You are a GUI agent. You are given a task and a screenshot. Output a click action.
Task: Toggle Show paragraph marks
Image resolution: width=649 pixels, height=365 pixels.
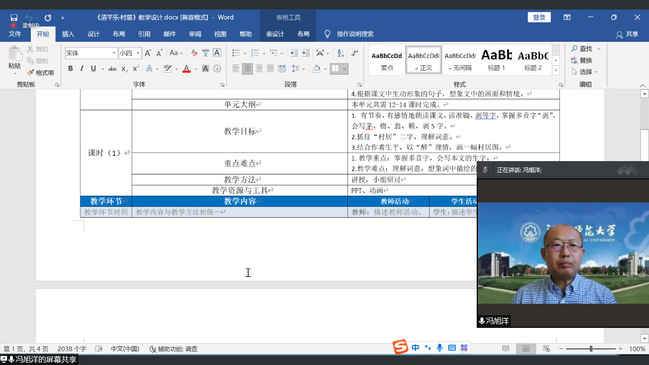355,53
